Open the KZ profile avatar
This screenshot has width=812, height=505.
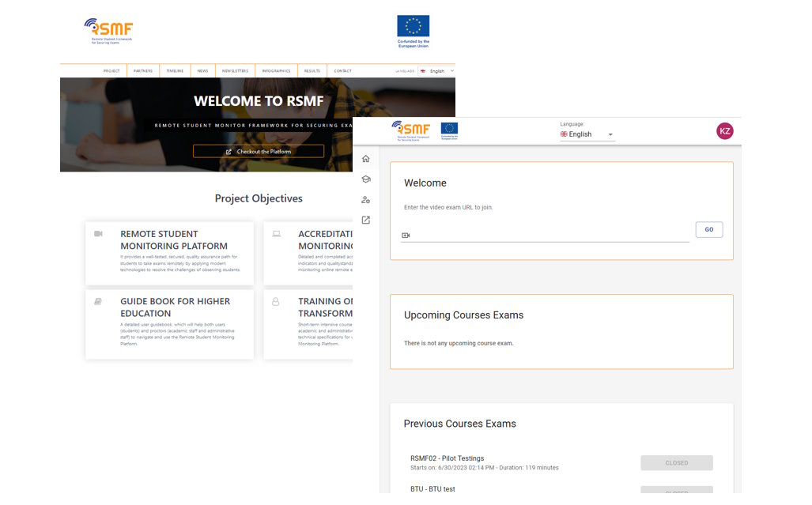pyautogui.click(x=725, y=130)
